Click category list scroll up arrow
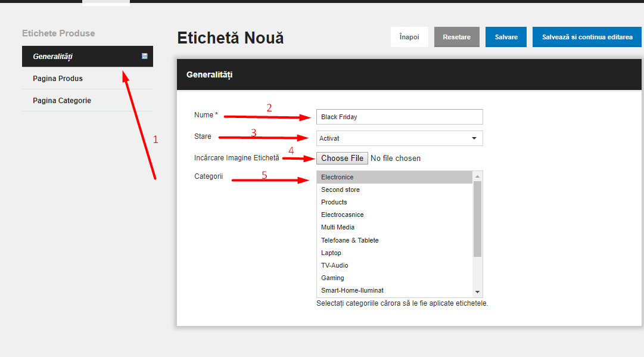This screenshot has width=644, height=357. pos(477,176)
